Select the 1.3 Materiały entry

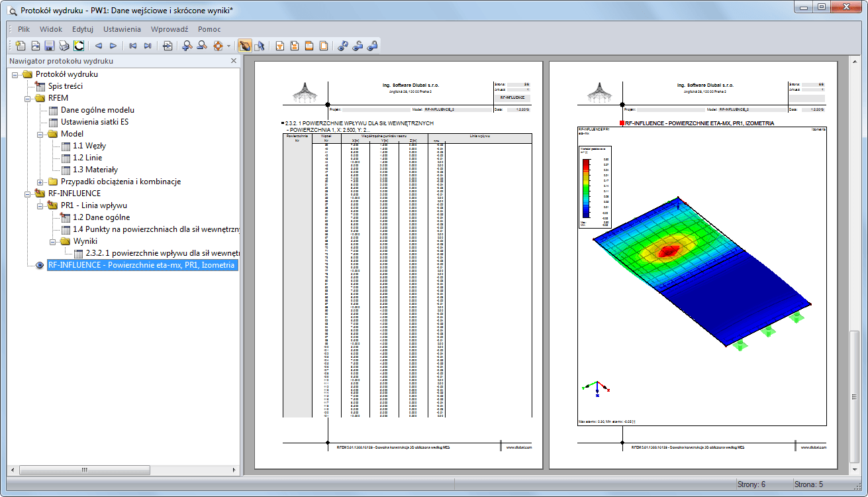pos(95,170)
